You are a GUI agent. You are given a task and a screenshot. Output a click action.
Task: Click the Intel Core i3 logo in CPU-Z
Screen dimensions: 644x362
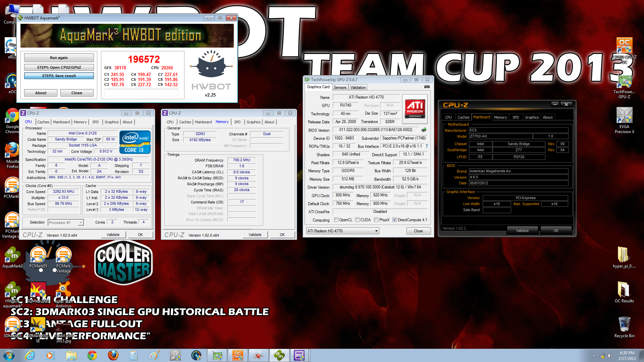135,142
